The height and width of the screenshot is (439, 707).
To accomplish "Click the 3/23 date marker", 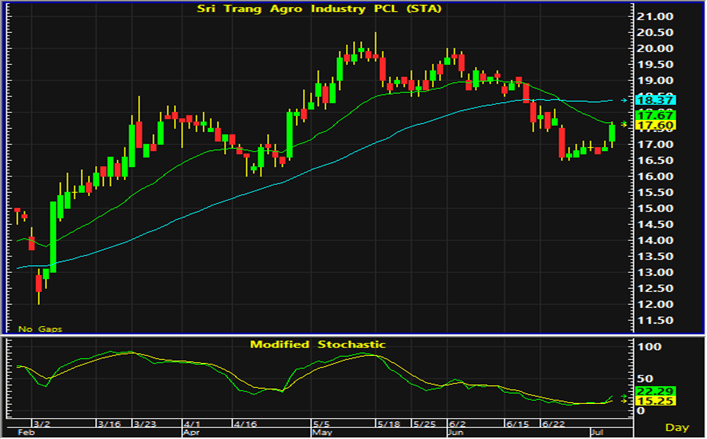I will click(x=145, y=424).
